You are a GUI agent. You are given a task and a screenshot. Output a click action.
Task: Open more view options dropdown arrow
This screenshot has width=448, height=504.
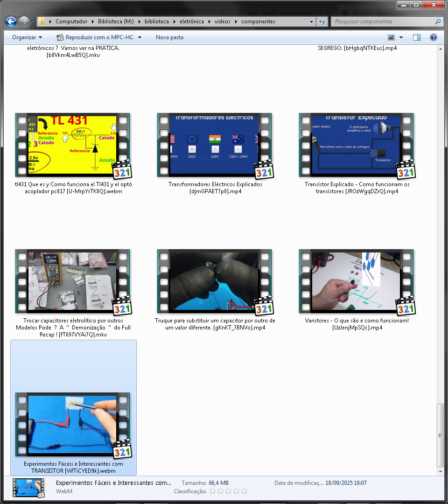401,37
